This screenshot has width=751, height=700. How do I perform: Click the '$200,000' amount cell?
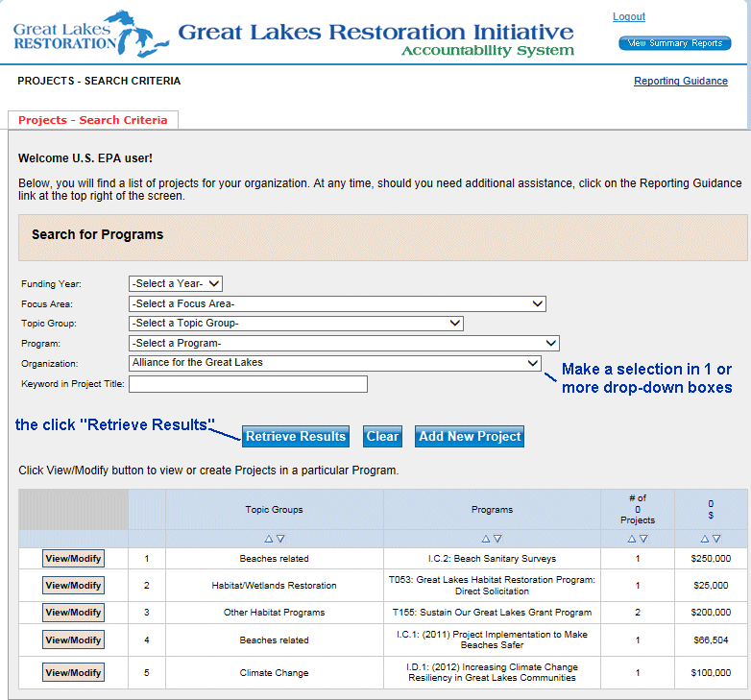(x=711, y=613)
